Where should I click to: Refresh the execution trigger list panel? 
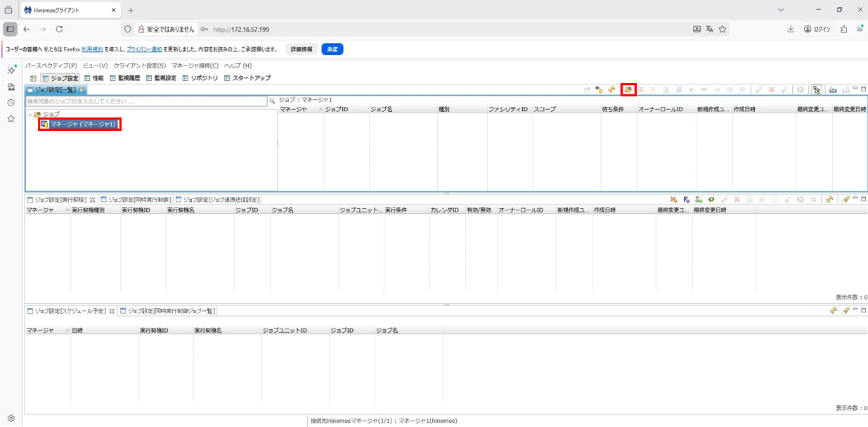coord(829,200)
